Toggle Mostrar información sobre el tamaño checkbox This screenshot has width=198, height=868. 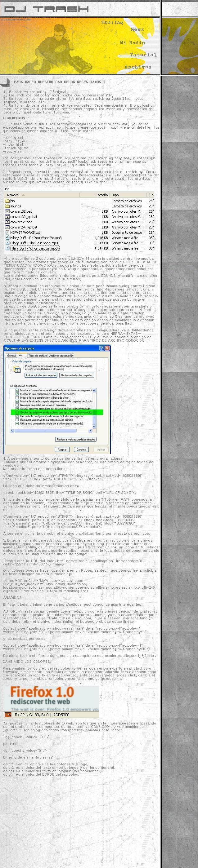(x=17, y=391)
